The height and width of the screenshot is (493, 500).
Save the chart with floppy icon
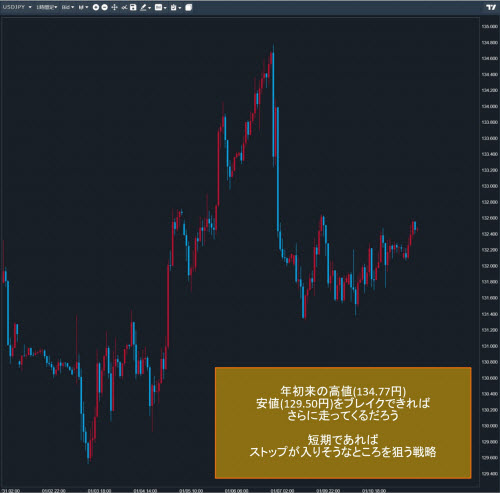[133, 7]
